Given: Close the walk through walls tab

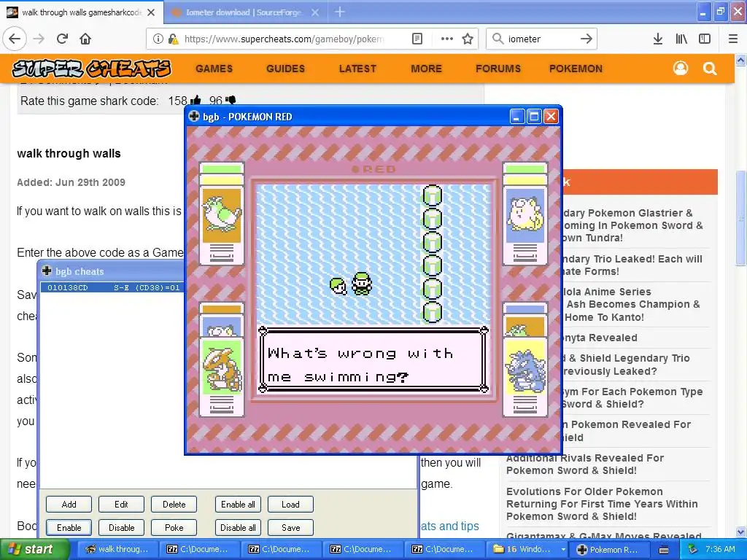Looking at the screenshot, I should 151,12.
